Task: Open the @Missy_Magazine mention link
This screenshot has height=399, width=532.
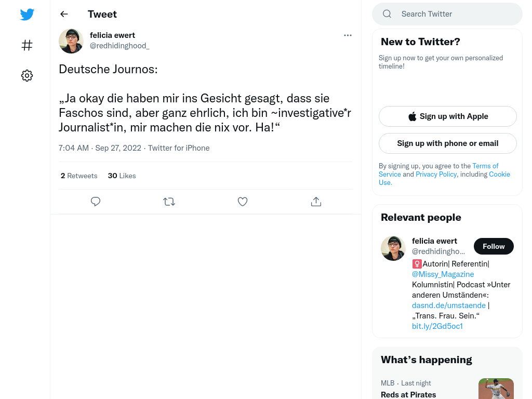Action: (443, 274)
